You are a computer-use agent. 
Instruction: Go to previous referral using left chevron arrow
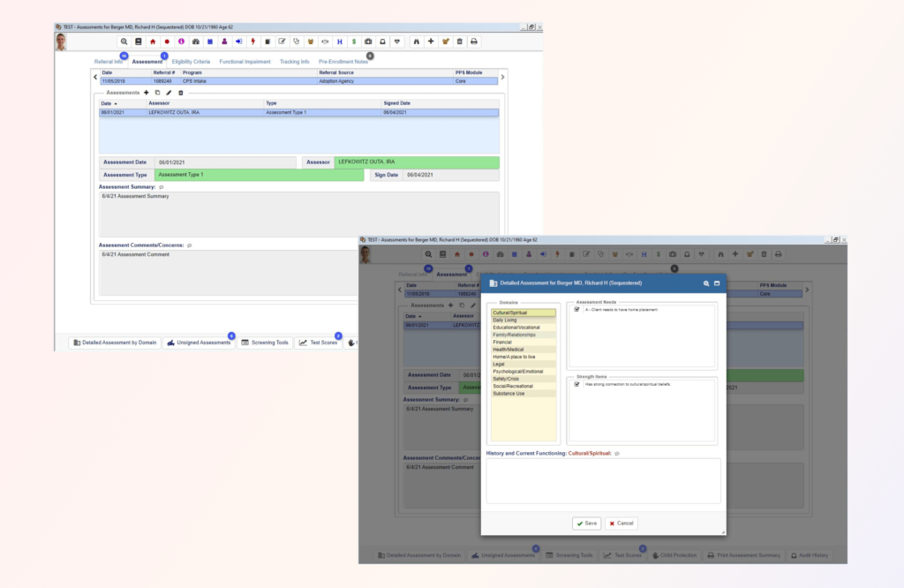coord(95,77)
